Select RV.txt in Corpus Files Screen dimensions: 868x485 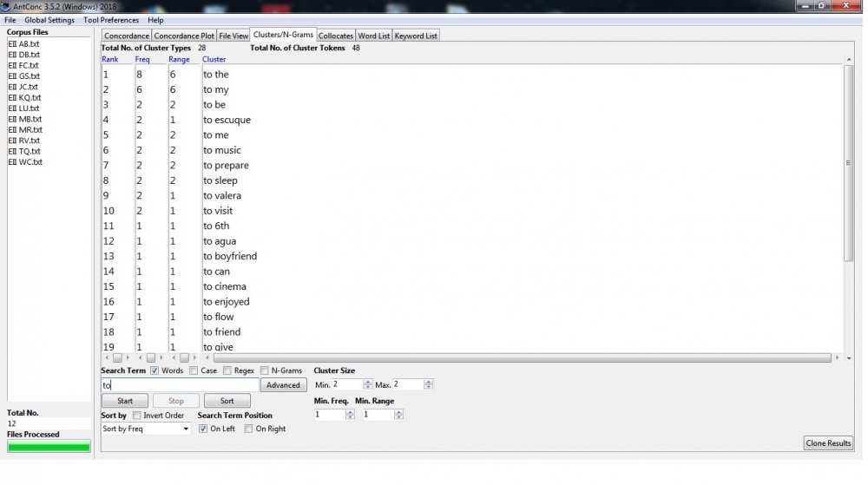click(23, 141)
